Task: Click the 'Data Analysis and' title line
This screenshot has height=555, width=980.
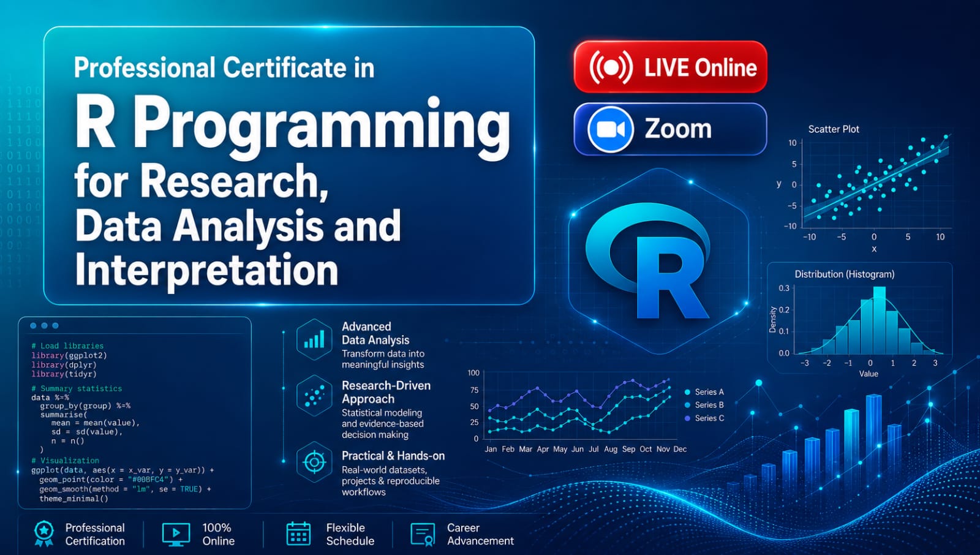Action: (238, 225)
